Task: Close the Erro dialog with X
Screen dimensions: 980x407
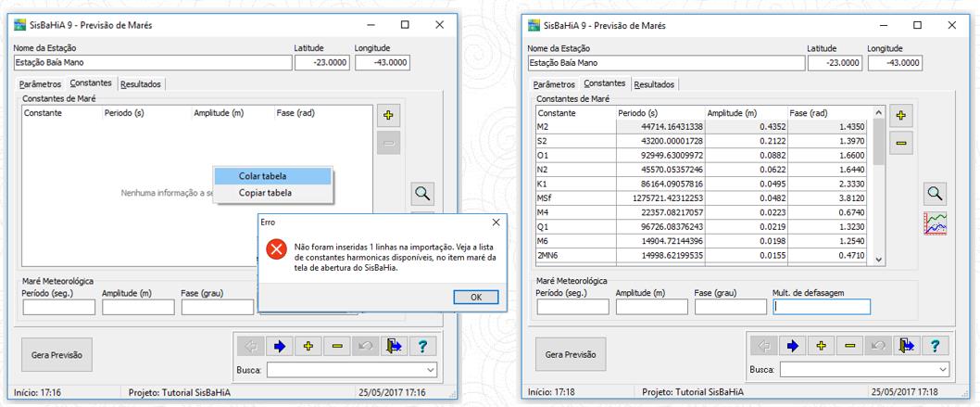Action: pyautogui.click(x=496, y=222)
